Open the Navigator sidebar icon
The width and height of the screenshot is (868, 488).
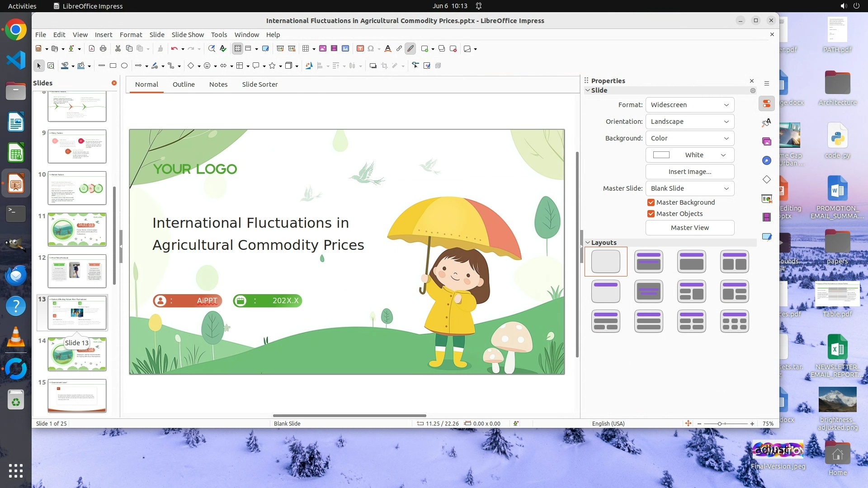767,161
